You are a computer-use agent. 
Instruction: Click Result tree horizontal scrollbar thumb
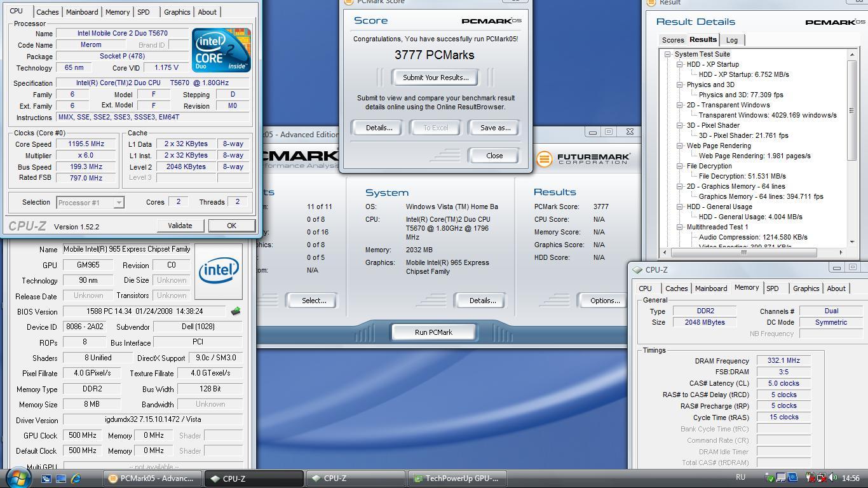[743, 252]
